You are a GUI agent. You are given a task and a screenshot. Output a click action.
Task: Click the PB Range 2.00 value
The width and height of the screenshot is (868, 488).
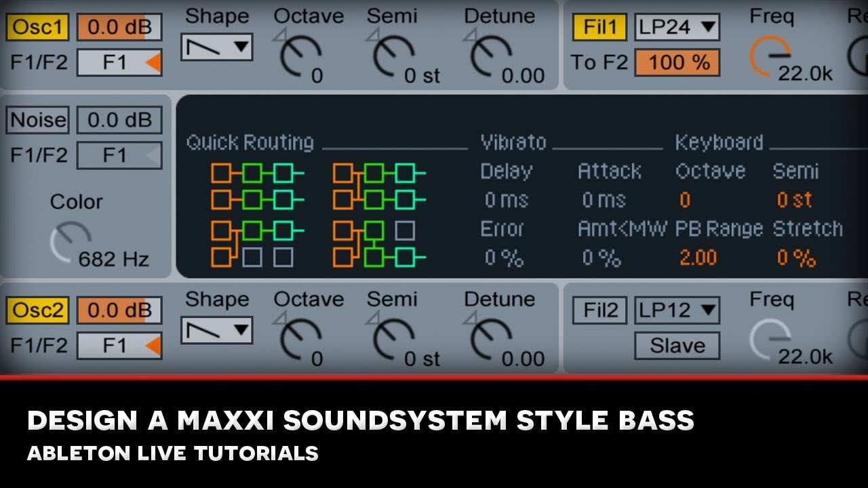tap(698, 258)
